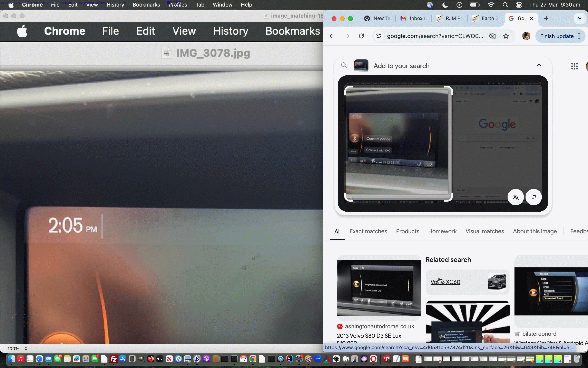Select the About this image tab
The image size is (588, 368).
click(x=535, y=231)
